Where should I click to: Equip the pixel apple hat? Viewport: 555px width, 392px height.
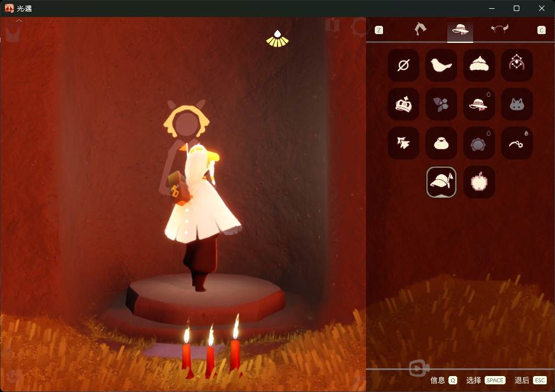(479, 182)
